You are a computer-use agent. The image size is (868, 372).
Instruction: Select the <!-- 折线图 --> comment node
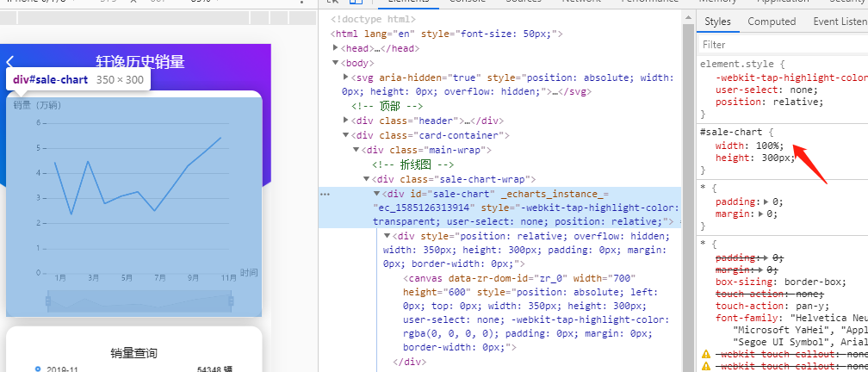coord(413,164)
